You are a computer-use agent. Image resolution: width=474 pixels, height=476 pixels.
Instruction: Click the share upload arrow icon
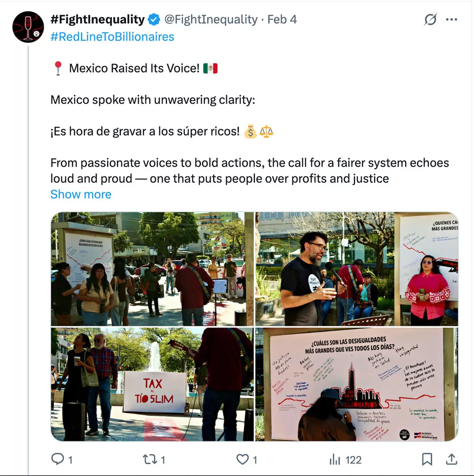pyautogui.click(x=452, y=459)
